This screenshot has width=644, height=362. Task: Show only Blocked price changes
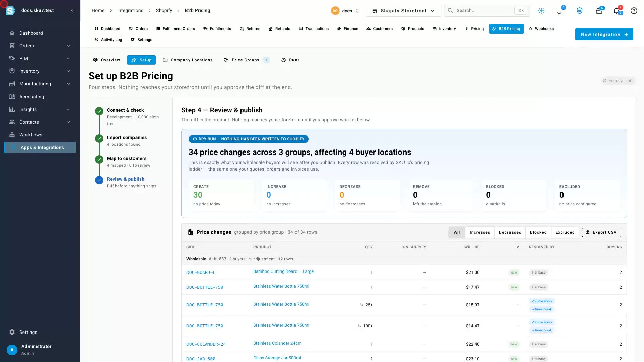pyautogui.click(x=538, y=232)
